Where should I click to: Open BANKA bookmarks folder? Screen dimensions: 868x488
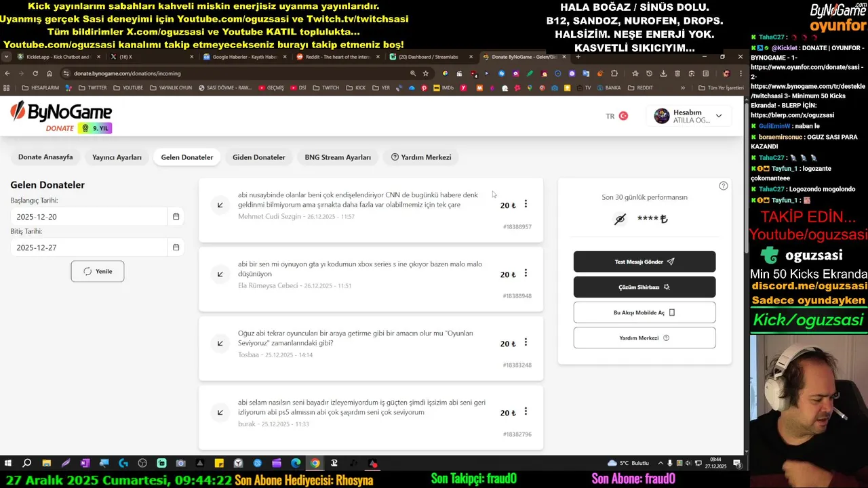point(608,87)
